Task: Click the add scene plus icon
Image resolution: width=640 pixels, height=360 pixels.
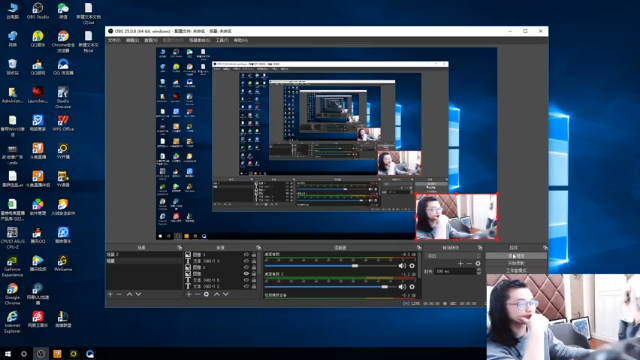Action: (x=110, y=294)
